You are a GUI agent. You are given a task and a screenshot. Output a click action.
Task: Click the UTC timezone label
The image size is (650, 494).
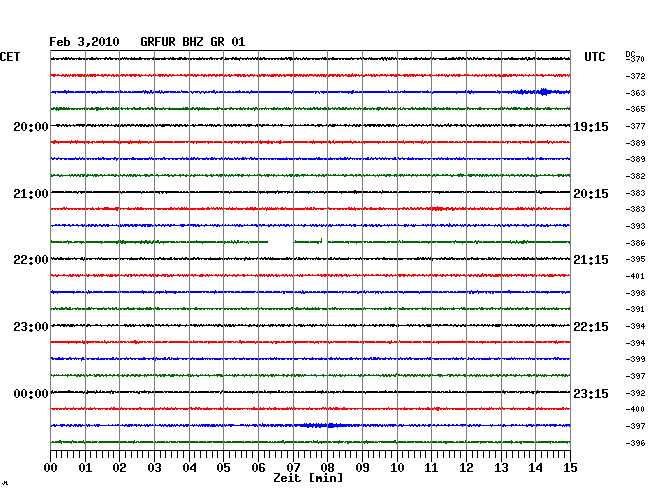tap(595, 57)
